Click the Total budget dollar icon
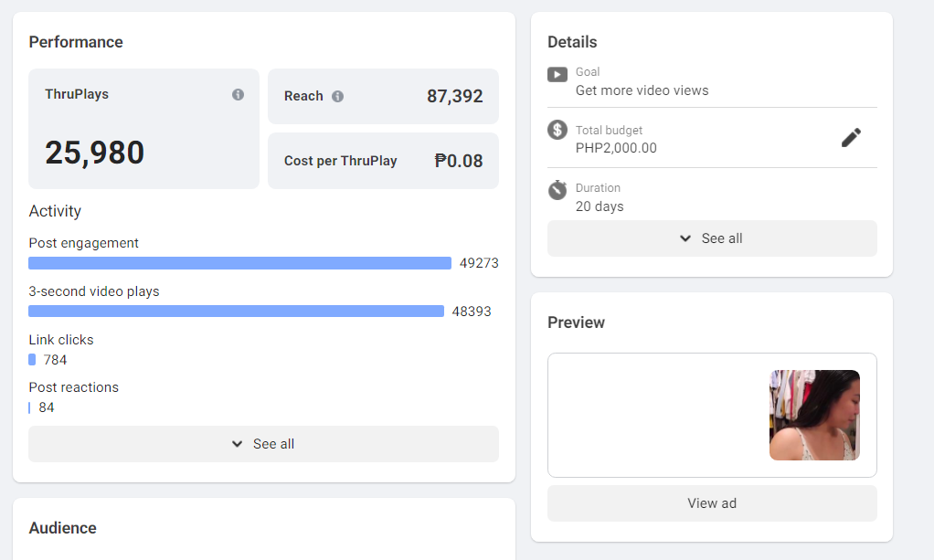This screenshot has width=934, height=560. click(557, 130)
